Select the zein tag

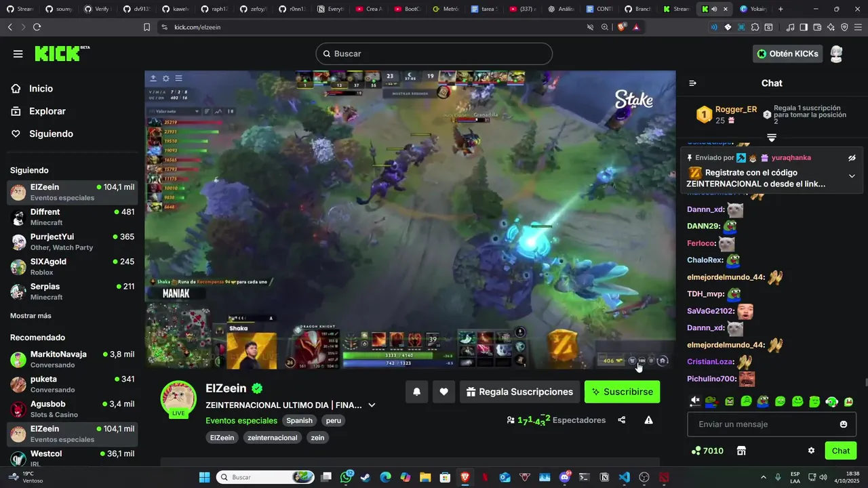click(x=317, y=438)
